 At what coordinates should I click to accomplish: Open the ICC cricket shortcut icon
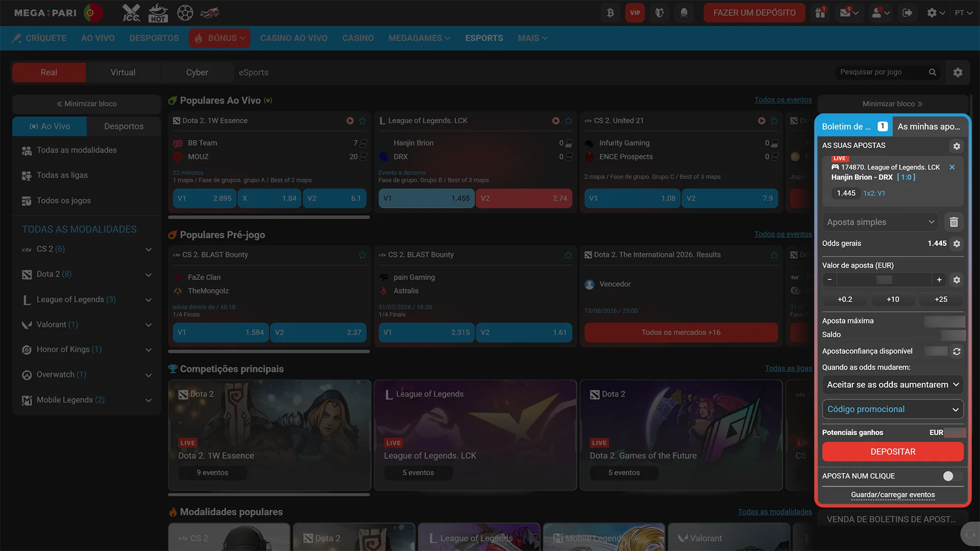[x=131, y=13]
